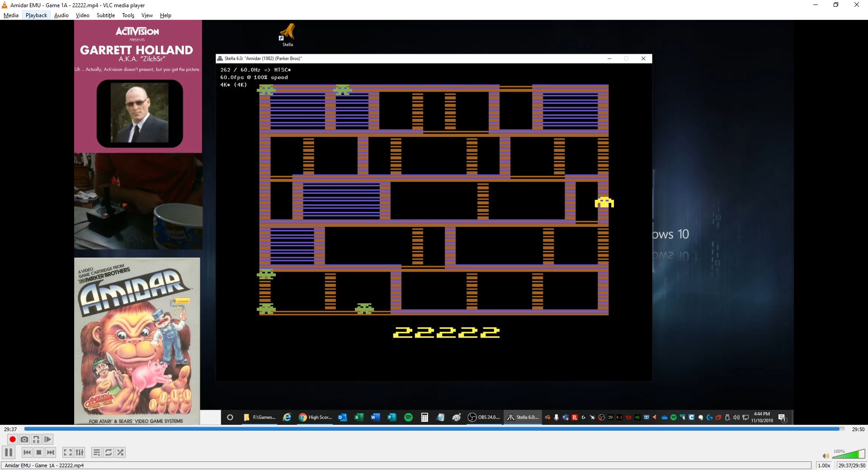Viewport: 868px width, 470px height.
Task: Click the Stella 6.0 taskbar button
Action: pyautogui.click(x=523, y=417)
